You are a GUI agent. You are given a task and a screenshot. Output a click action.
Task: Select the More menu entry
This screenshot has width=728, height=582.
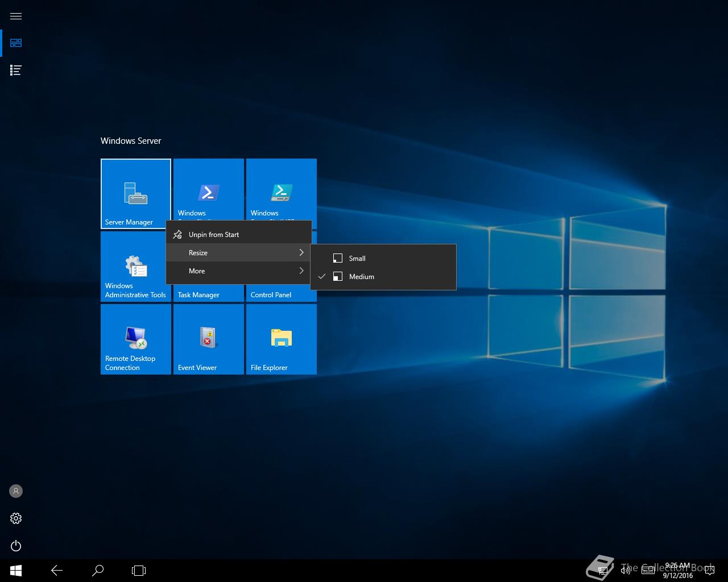pos(239,271)
